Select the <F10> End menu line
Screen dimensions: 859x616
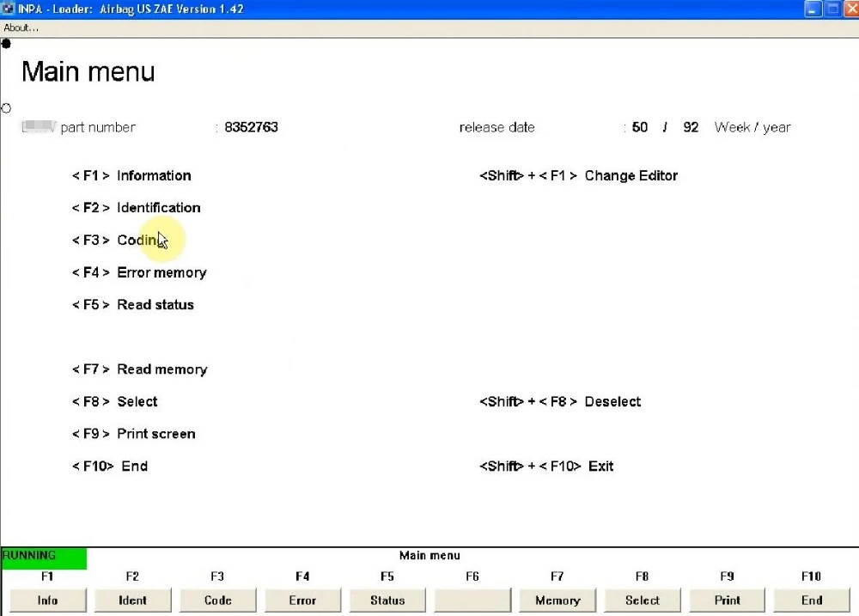click(110, 466)
